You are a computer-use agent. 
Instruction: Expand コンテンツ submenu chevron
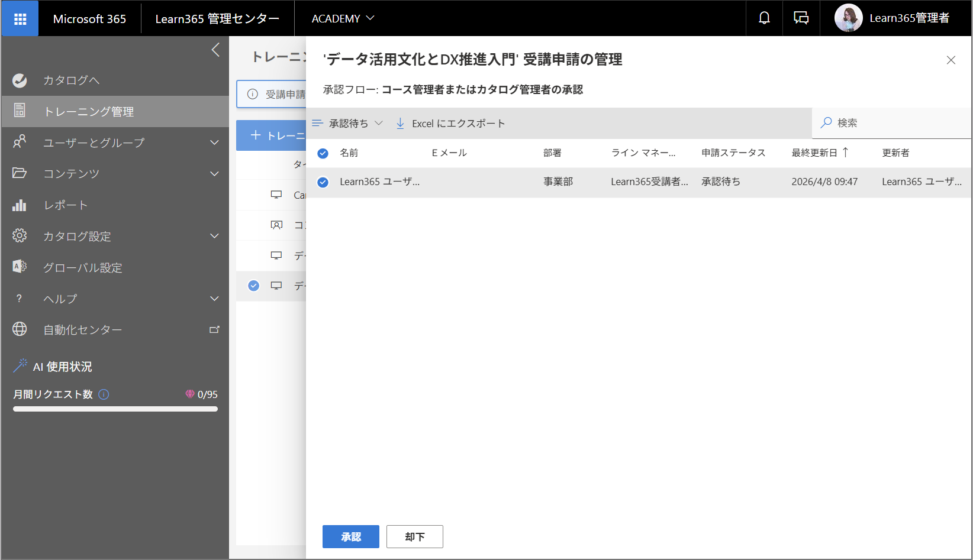point(214,174)
